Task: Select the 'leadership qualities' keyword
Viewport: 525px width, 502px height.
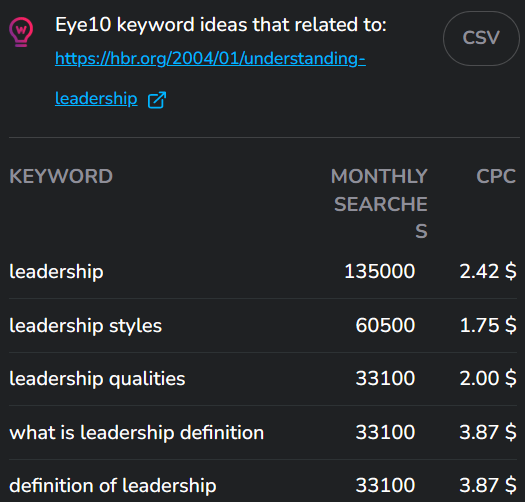Action: 97,379
